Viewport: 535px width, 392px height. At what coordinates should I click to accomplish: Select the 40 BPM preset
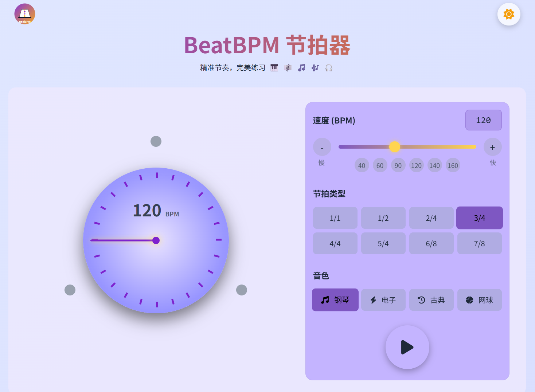(362, 165)
